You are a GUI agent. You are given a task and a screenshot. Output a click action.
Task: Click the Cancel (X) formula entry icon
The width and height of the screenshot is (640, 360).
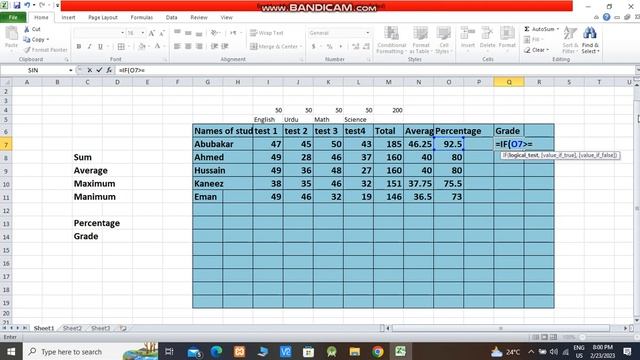click(89, 70)
